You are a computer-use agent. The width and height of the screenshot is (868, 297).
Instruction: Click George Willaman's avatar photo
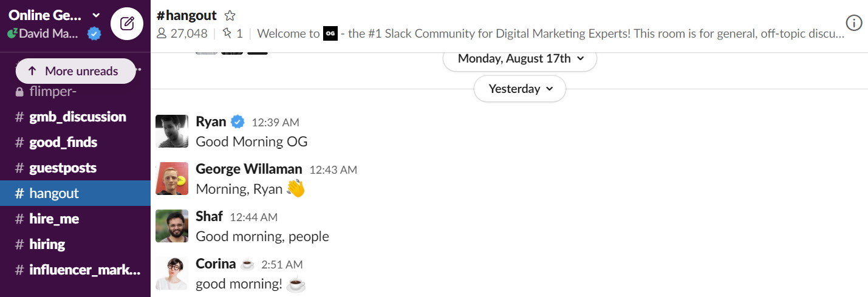(x=172, y=179)
